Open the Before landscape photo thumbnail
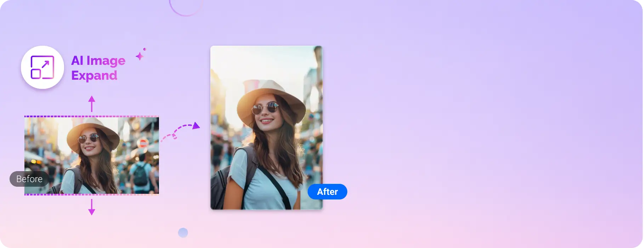The height and width of the screenshot is (248, 644). point(92,156)
